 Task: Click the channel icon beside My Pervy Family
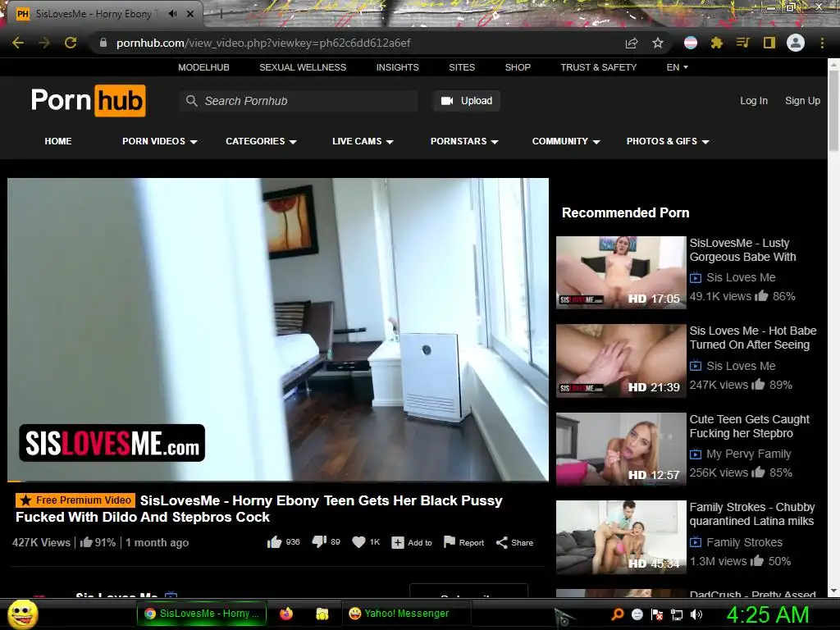pos(696,454)
